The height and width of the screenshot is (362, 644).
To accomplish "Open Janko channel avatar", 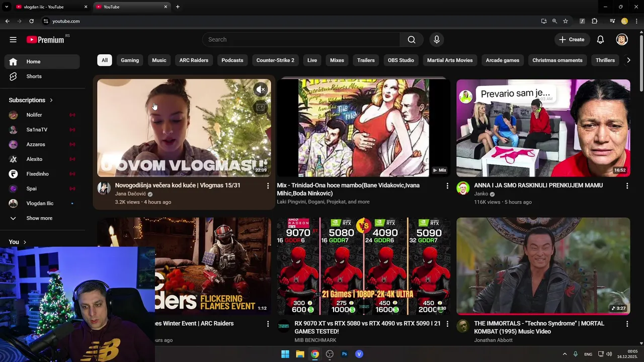I will click(x=463, y=189).
